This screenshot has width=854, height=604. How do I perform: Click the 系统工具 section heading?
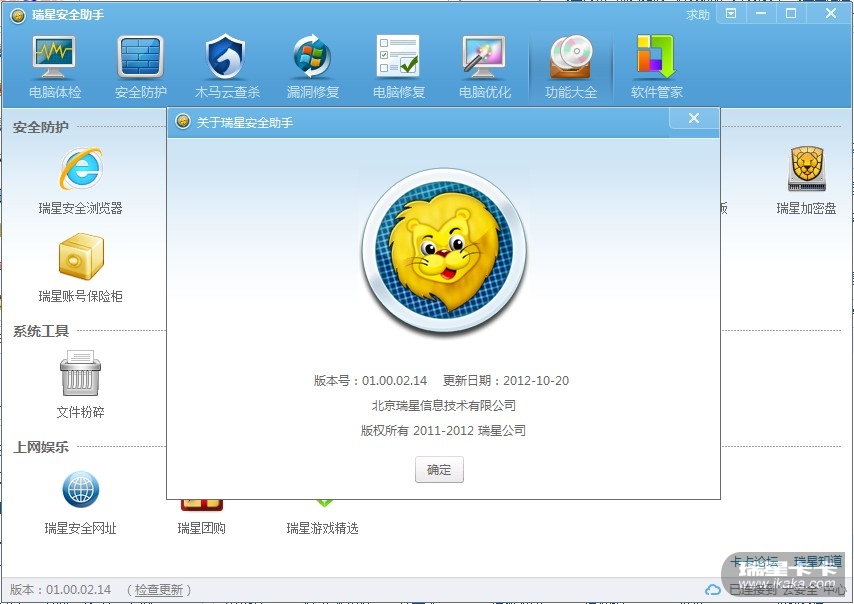tap(41, 331)
